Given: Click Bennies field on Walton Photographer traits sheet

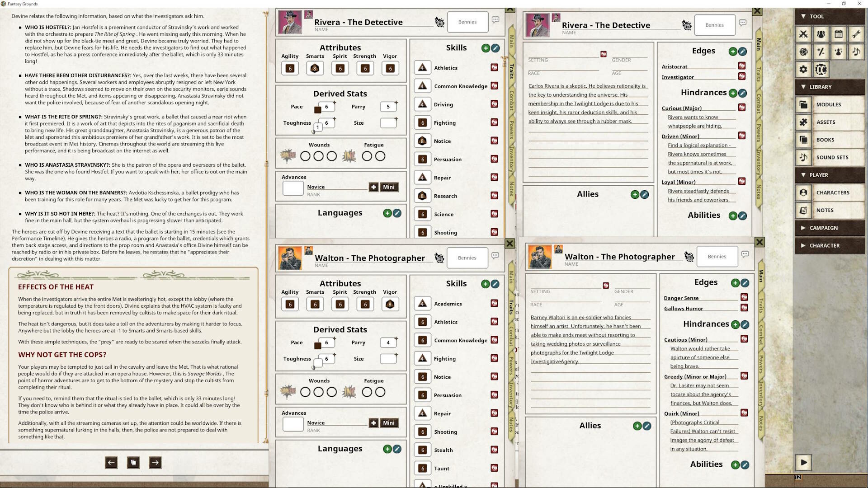Looking at the screenshot, I should pos(467,258).
